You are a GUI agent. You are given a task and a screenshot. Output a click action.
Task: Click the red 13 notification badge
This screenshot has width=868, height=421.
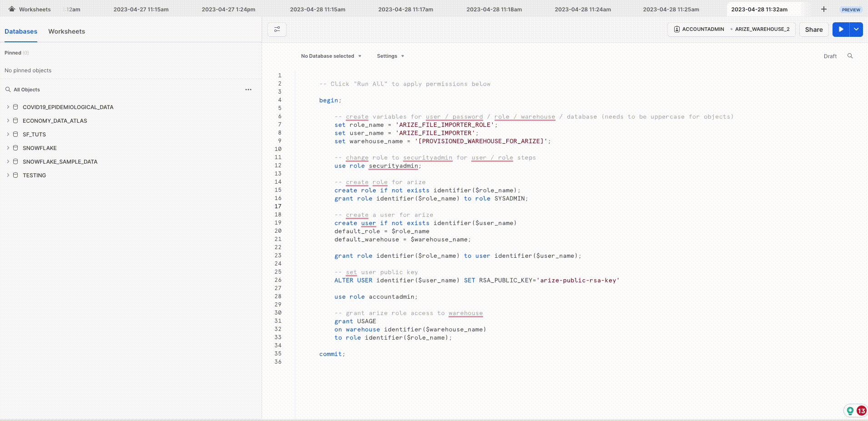coord(861,411)
